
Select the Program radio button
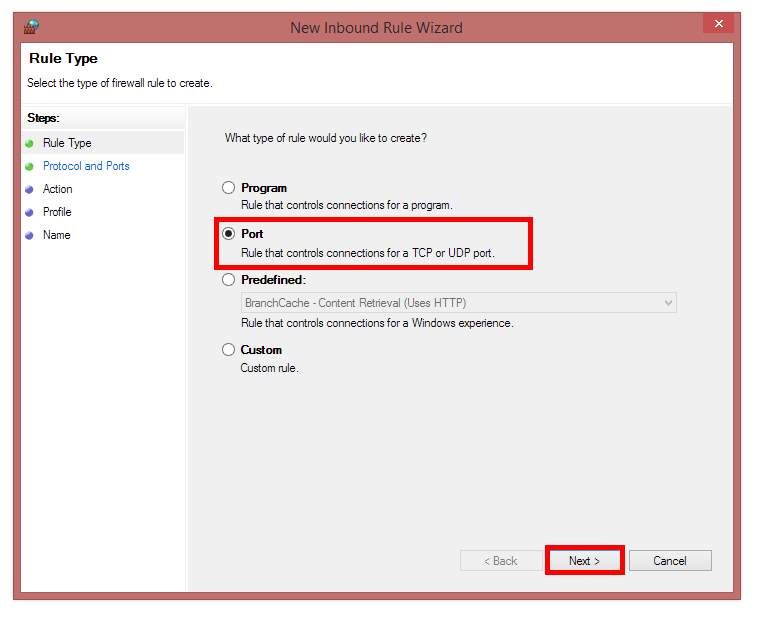[228, 188]
